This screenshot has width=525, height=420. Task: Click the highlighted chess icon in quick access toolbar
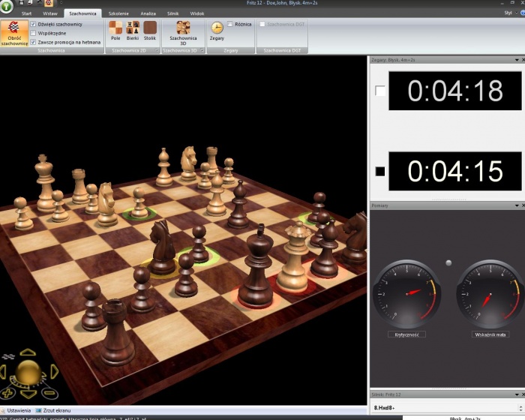(49, 3)
